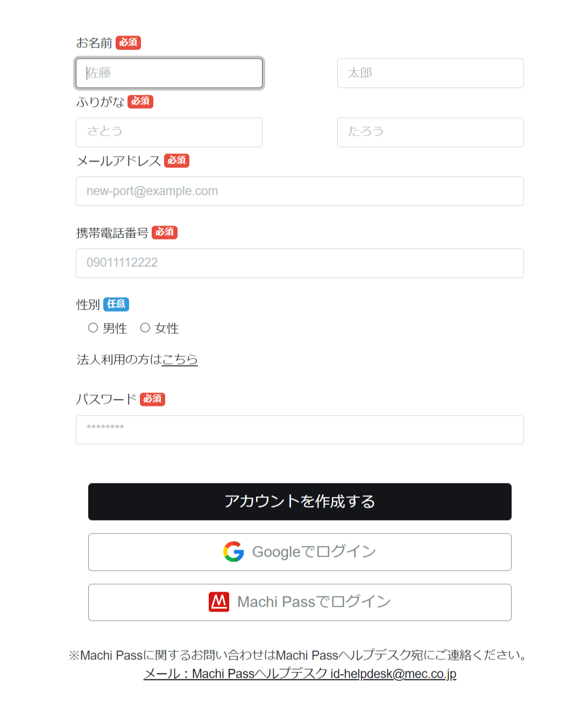Screen dimensions: 588x709
Task: Click the たろう furigana field
Action: 430,132
